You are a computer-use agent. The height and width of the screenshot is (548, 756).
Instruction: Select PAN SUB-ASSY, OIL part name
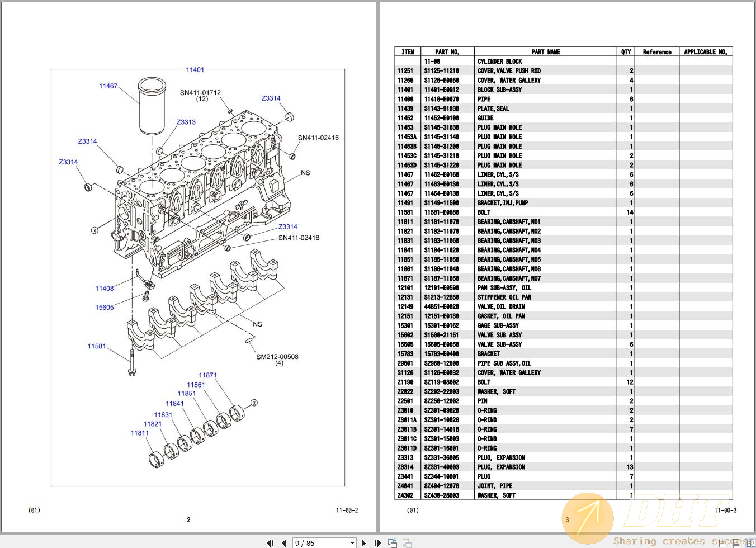coord(504,288)
